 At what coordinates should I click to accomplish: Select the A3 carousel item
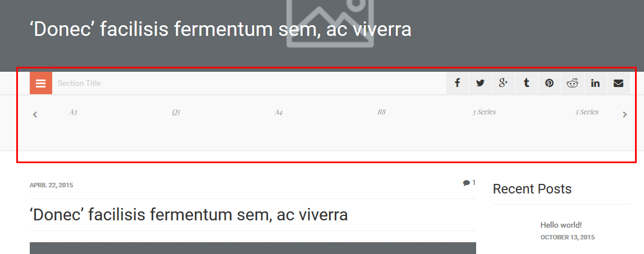(73, 112)
